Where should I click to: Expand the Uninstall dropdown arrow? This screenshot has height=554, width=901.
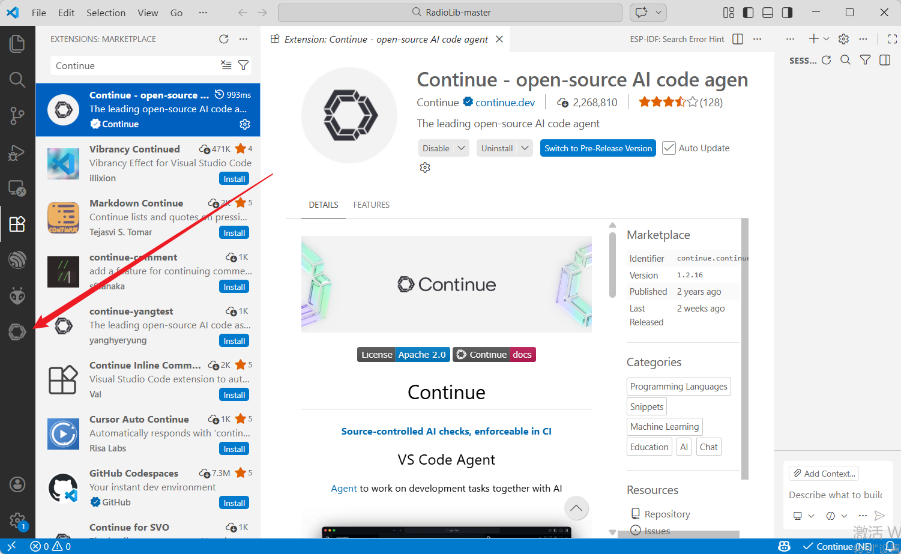click(x=525, y=148)
